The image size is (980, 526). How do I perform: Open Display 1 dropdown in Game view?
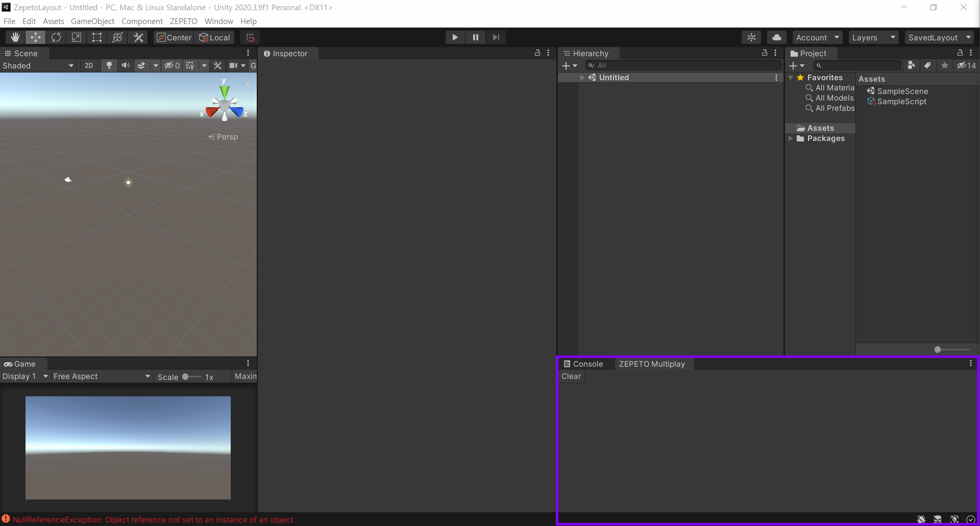(x=25, y=376)
